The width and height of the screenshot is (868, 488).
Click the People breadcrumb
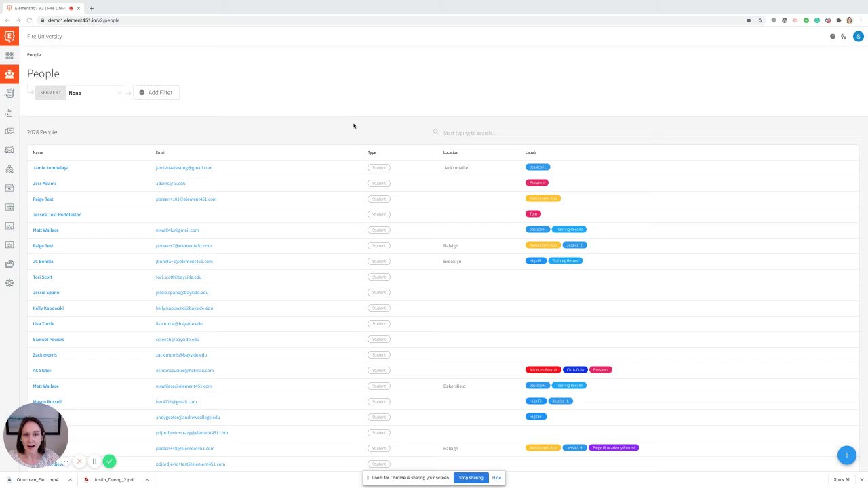34,54
